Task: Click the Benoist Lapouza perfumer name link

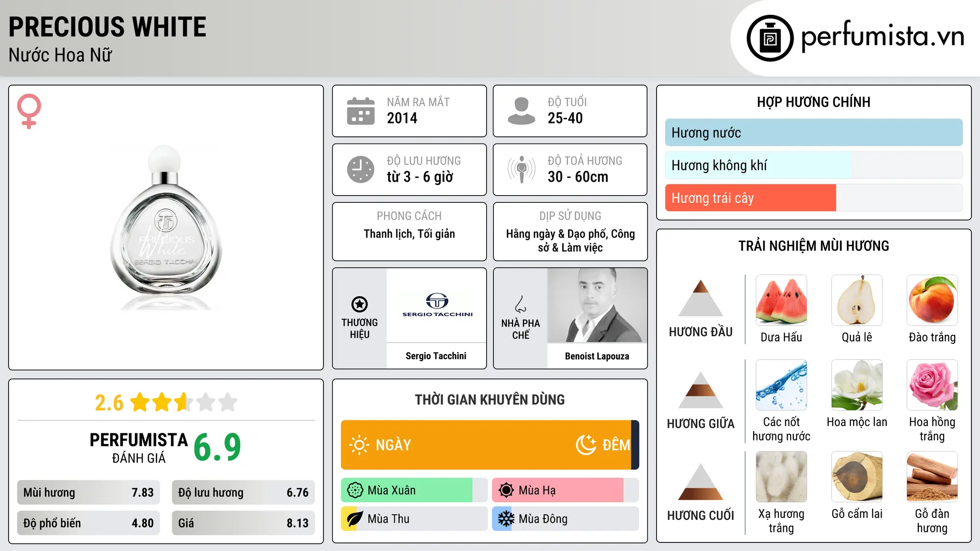Action: pyautogui.click(x=597, y=356)
